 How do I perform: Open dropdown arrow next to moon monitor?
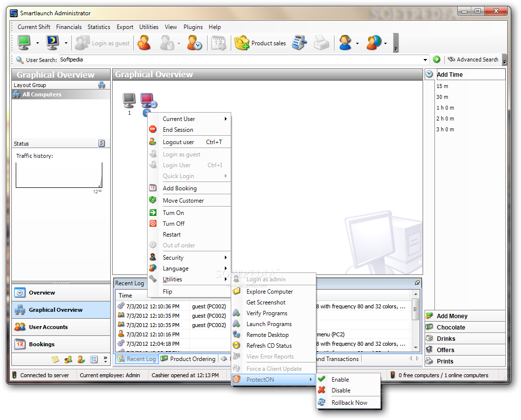[x=66, y=43]
